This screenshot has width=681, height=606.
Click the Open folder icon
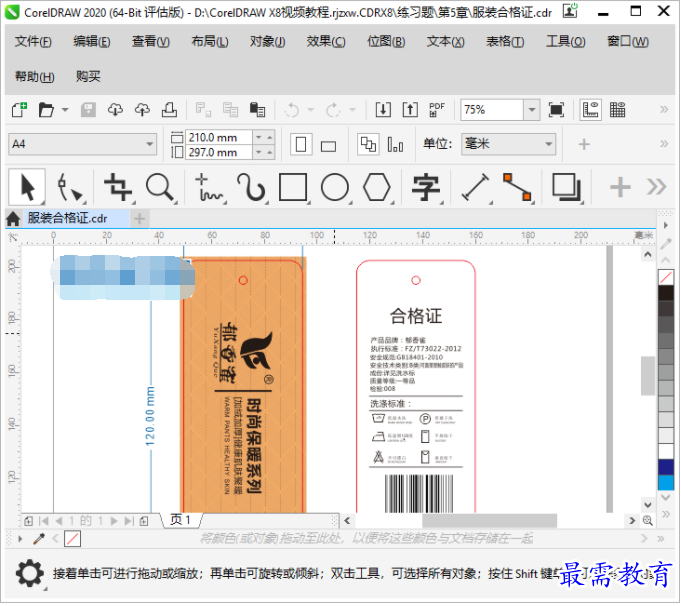pos(46,110)
